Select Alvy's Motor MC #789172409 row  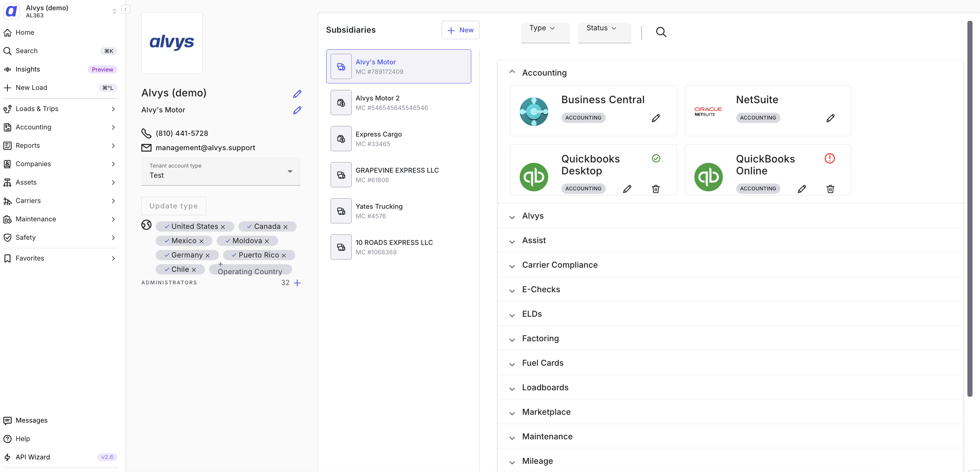398,66
